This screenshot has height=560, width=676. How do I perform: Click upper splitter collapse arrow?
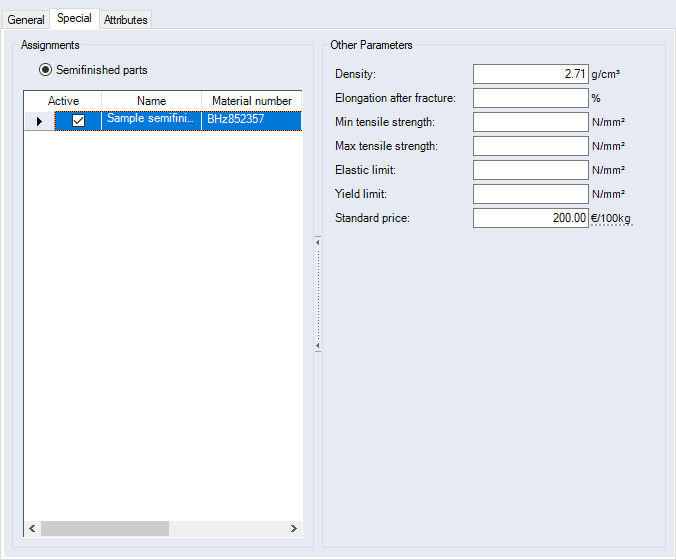point(317,241)
